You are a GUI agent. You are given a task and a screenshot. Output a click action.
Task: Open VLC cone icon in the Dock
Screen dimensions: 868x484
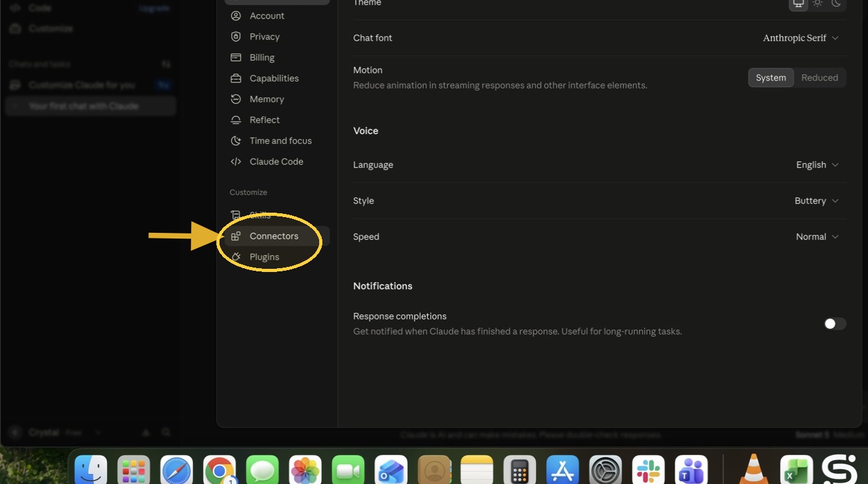point(753,470)
